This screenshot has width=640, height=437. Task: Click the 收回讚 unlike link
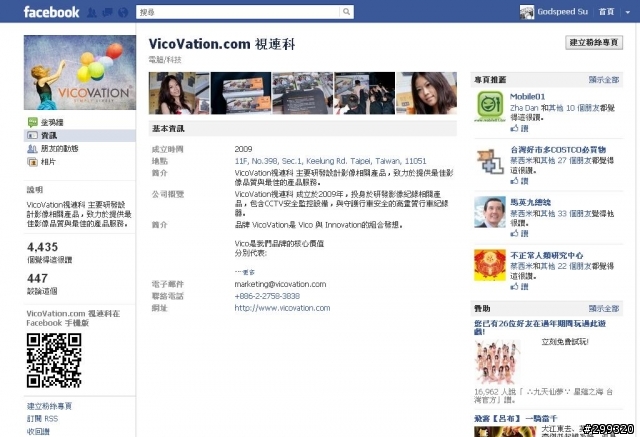[x=38, y=431]
